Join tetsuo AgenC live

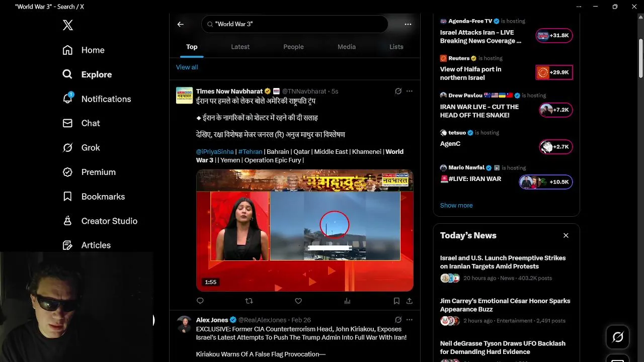[556, 147]
